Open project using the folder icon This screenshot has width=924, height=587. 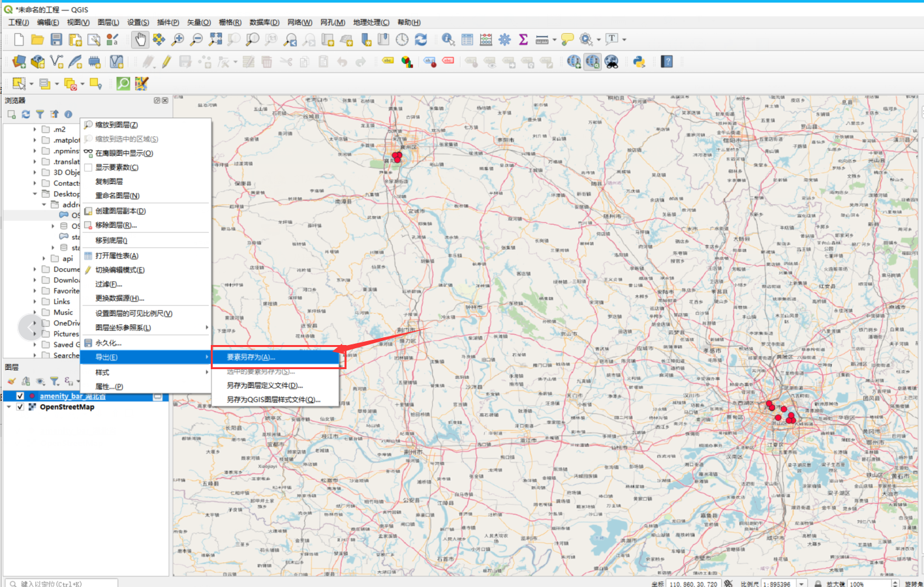click(37, 40)
